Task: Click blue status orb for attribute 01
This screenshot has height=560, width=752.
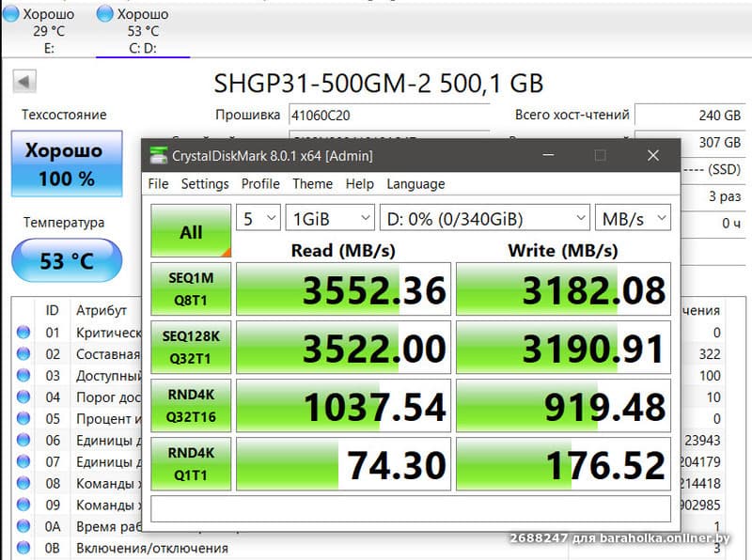Action: coord(23,332)
